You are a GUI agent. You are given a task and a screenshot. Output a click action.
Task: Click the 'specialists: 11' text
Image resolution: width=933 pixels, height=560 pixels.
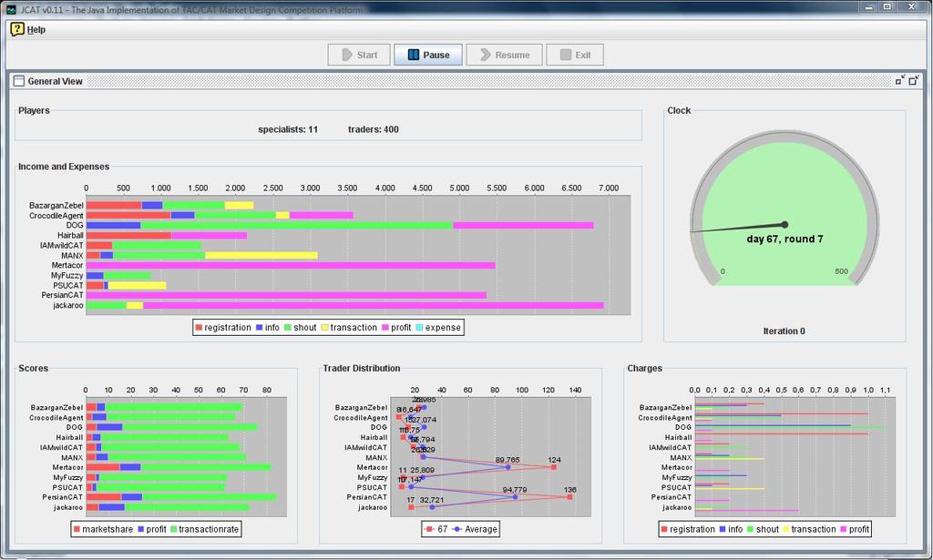pyautogui.click(x=288, y=129)
